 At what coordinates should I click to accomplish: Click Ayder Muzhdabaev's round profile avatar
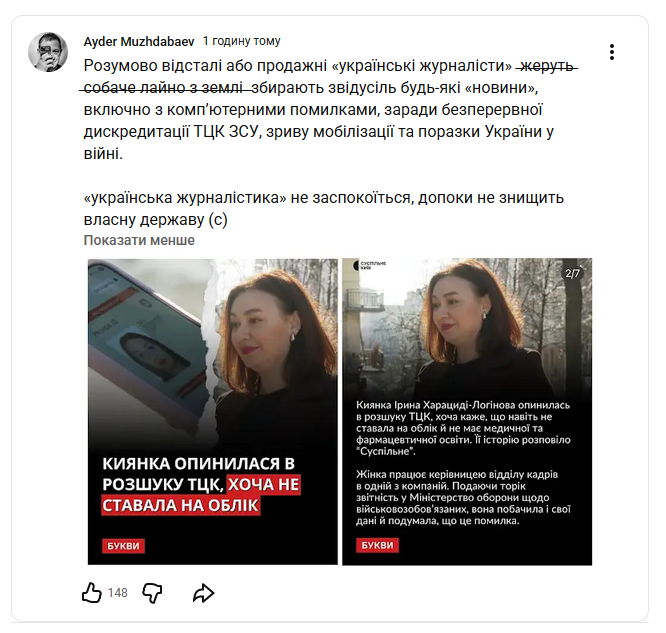coord(48,52)
